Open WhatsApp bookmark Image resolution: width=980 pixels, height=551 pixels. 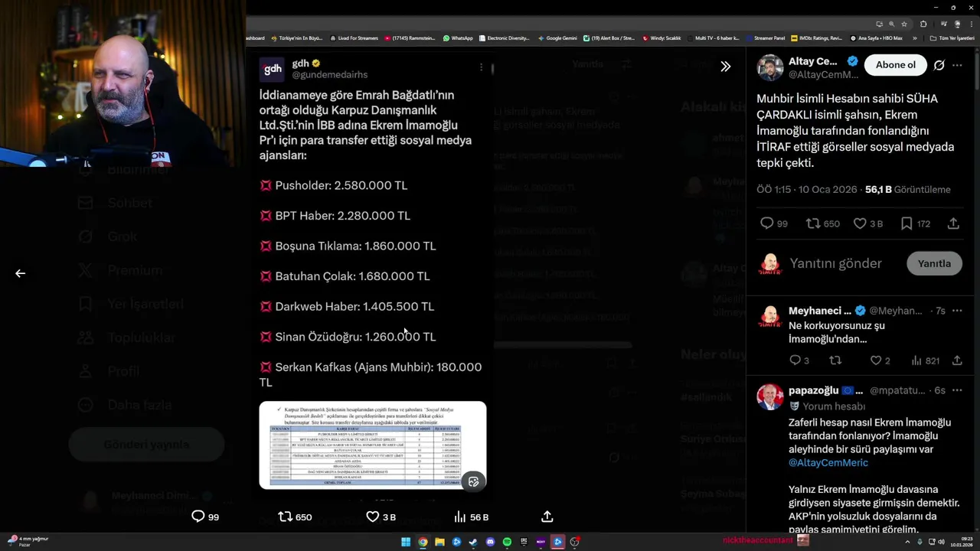point(458,37)
